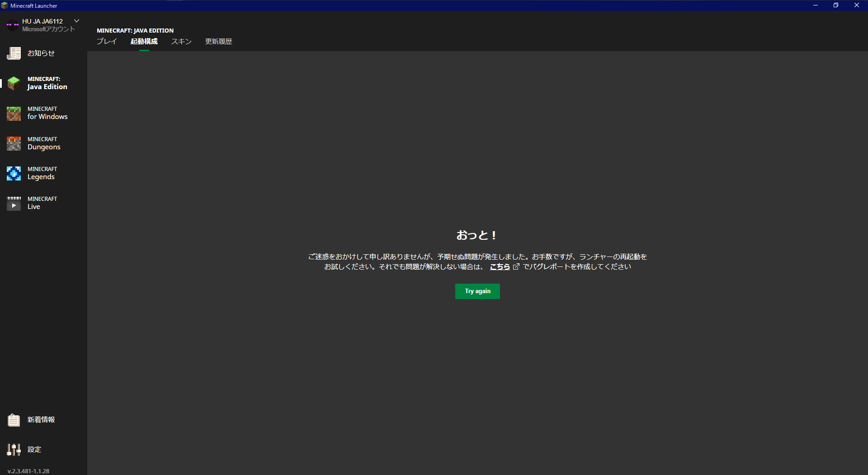Click the おっと！ error heading
This screenshot has width=868, height=475.
coord(477,235)
